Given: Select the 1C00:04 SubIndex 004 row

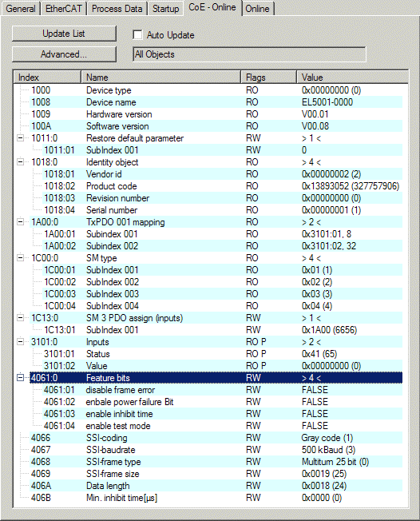Looking at the screenshot, I should click(x=223, y=306).
